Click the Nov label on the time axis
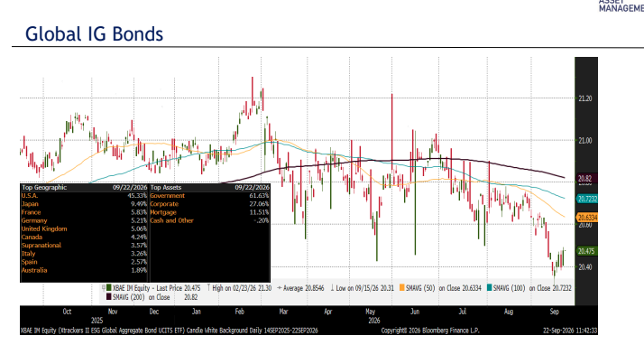The image size is (644, 345). click(113, 312)
